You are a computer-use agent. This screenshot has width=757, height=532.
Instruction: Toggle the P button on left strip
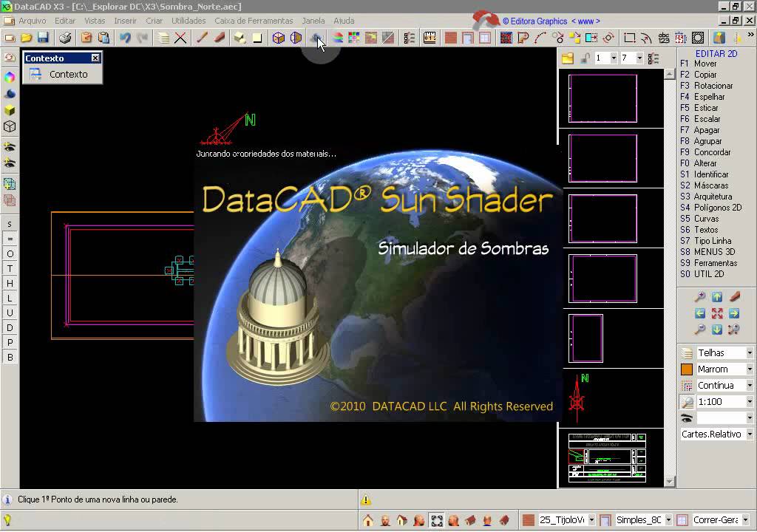coord(10,342)
